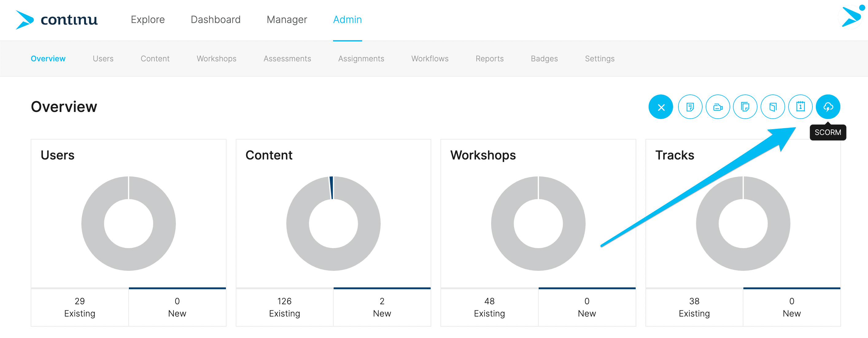Go to the Dashboard
The width and height of the screenshot is (868, 338).
pos(215,20)
